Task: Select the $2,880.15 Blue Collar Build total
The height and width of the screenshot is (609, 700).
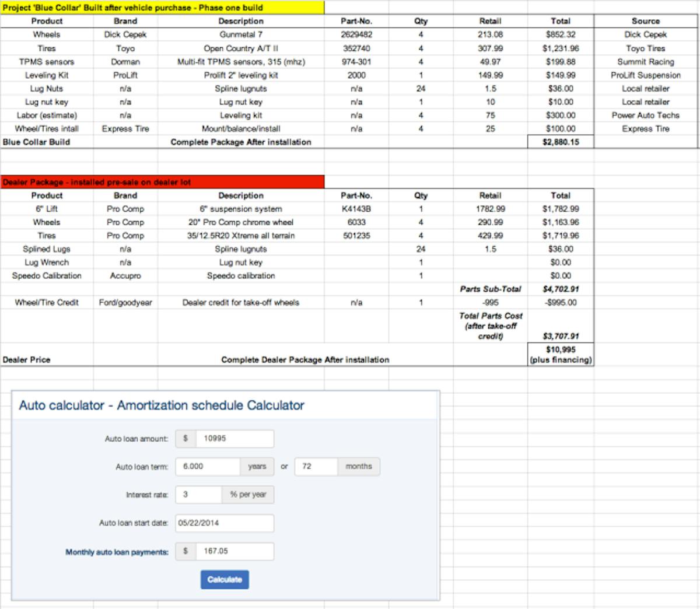Action: point(561,142)
